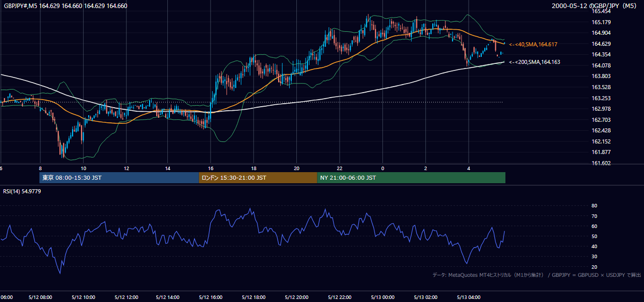644x302 pixels.
Task: Click the 5/12 08:00 date label
Action: (40, 297)
